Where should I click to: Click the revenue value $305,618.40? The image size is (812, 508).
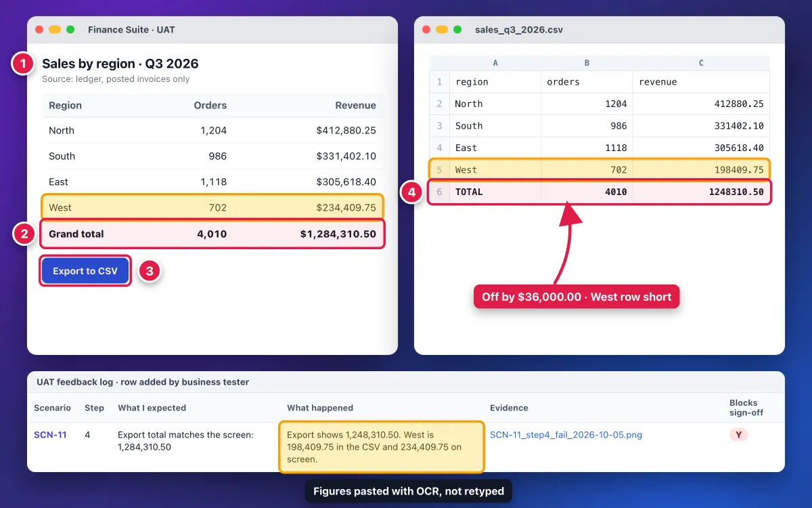346,182
